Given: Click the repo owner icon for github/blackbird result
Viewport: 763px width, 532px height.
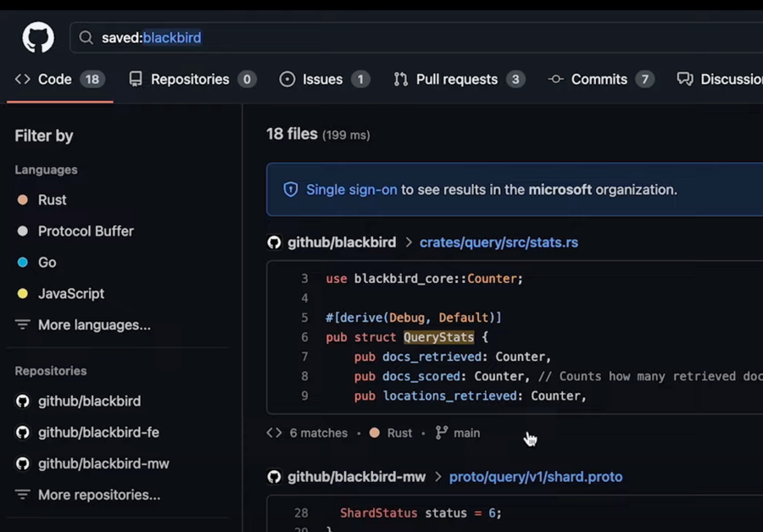Looking at the screenshot, I should coord(274,242).
